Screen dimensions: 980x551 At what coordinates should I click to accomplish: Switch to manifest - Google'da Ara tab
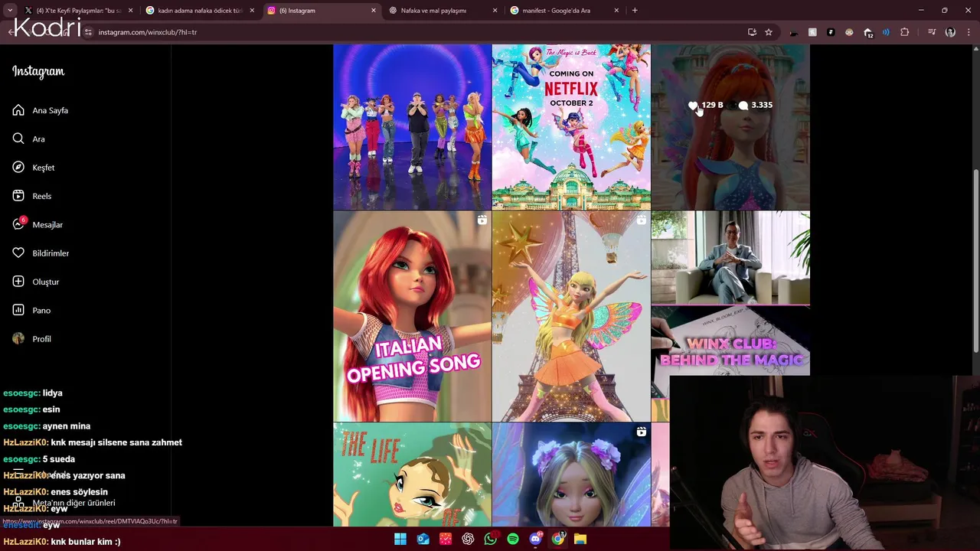565,11
